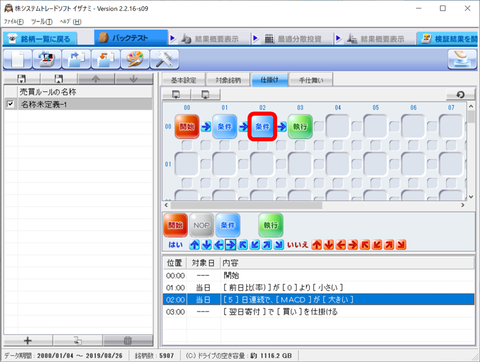
Task: Switch to the 仕掛け tab
Action: (269, 80)
